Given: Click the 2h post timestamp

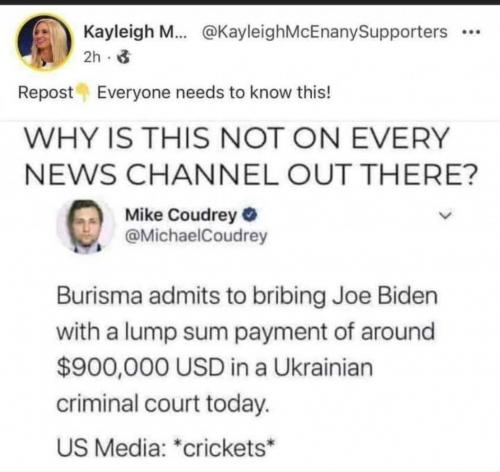Looking at the screenshot, I should (92, 57).
